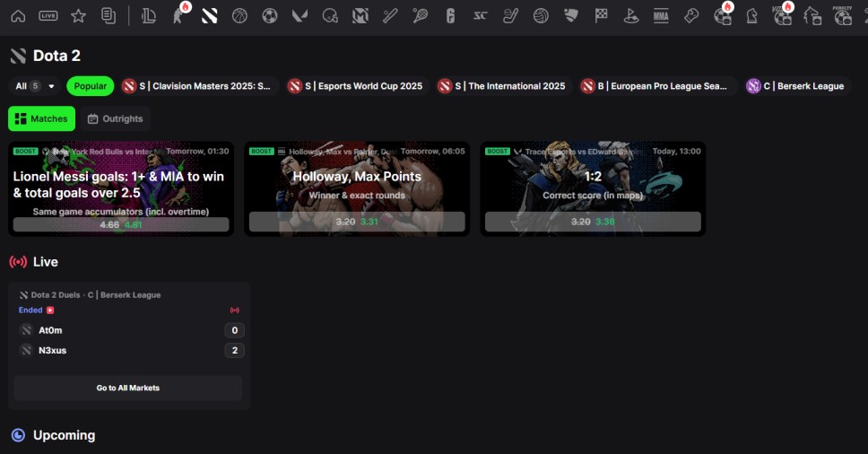868x454 pixels.
Task: Select the Dota 2 icon in top bar
Action: click(x=209, y=16)
